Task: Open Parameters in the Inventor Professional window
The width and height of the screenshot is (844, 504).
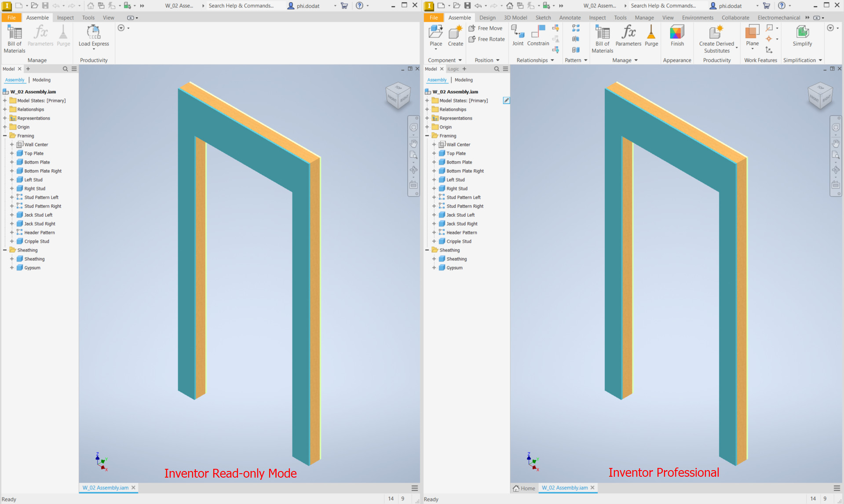Action: pyautogui.click(x=628, y=36)
